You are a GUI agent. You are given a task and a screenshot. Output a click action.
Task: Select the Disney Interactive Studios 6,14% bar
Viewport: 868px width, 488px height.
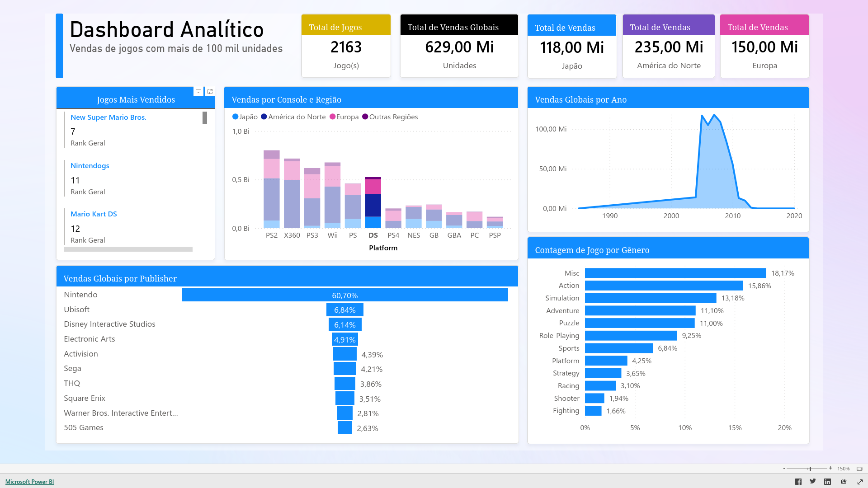coord(345,324)
